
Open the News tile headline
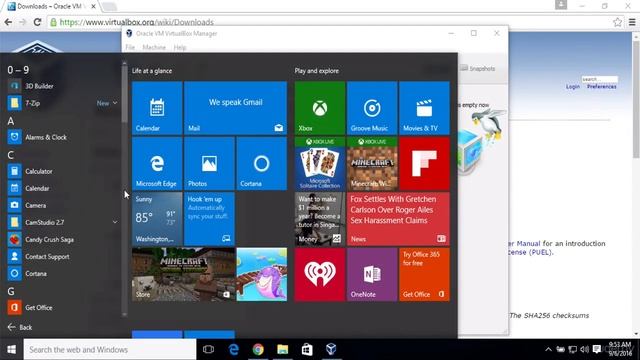point(398,219)
